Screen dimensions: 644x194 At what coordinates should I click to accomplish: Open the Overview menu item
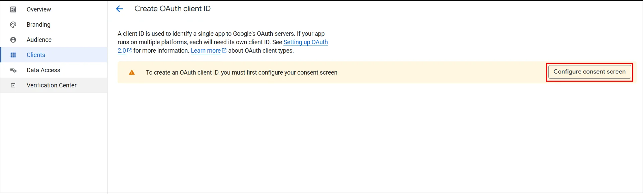pos(54,9)
